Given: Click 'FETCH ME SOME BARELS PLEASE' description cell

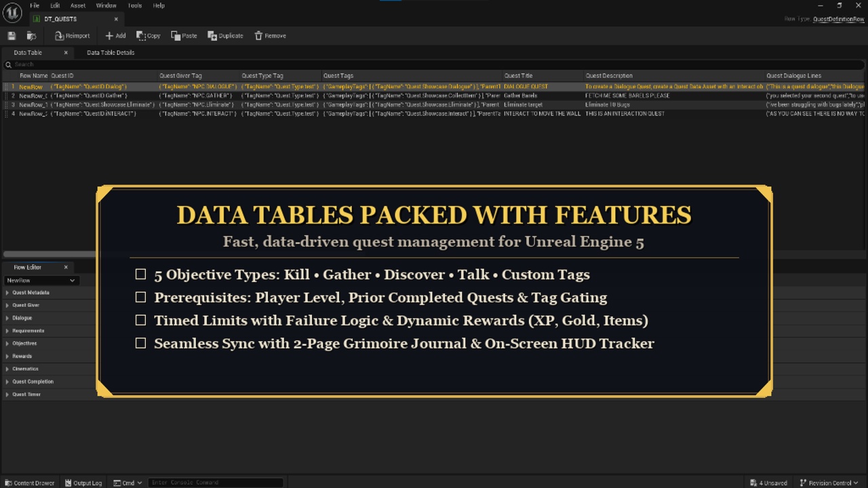Looking at the screenshot, I should 627,96.
